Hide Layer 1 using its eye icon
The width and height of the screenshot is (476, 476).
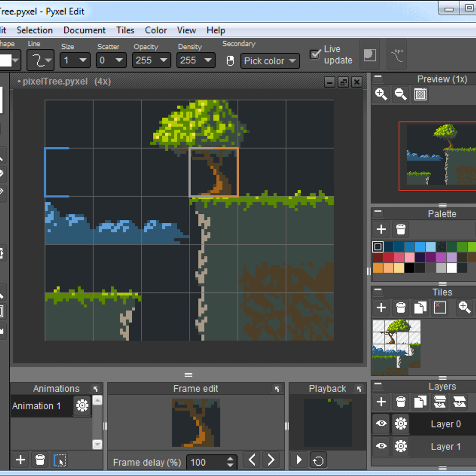click(x=381, y=446)
